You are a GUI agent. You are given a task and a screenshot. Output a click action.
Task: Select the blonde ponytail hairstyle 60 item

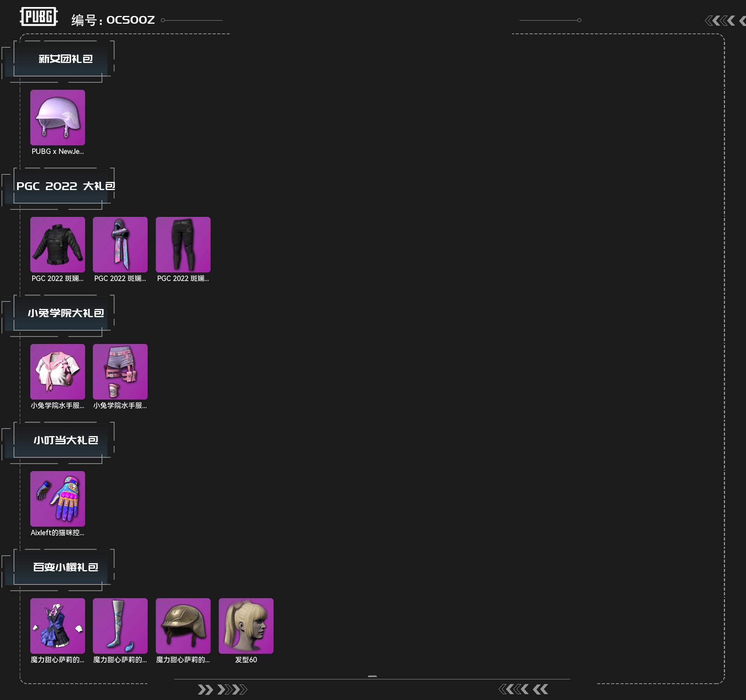pos(246,626)
